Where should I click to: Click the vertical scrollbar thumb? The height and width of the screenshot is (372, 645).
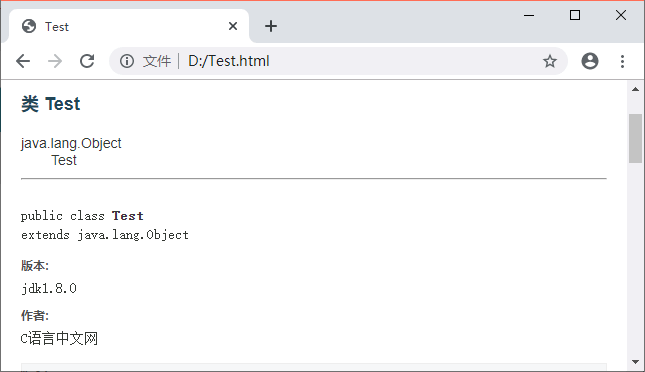point(636,138)
